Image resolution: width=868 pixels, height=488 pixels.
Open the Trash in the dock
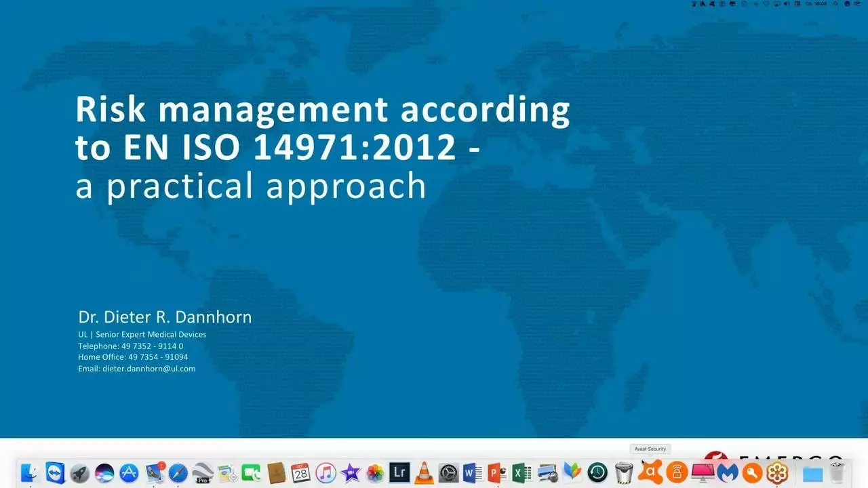837,472
